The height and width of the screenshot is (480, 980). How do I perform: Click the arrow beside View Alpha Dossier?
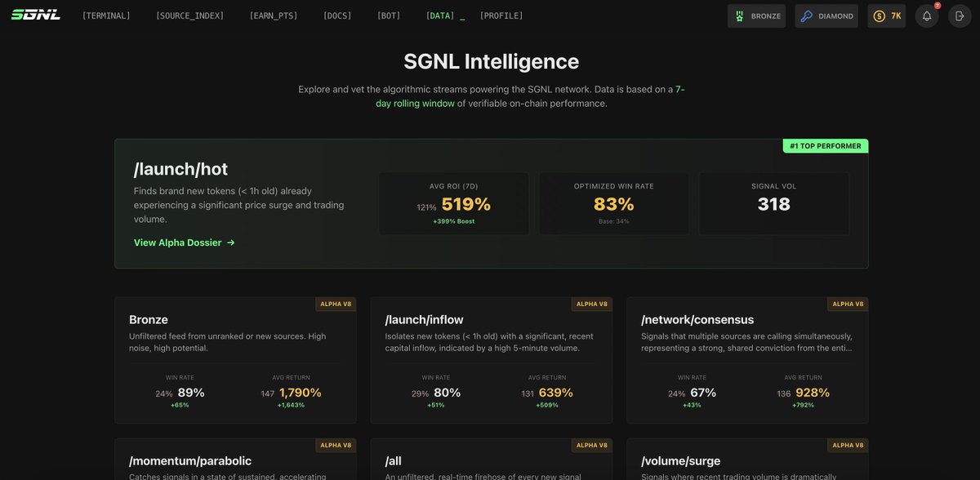pos(230,242)
